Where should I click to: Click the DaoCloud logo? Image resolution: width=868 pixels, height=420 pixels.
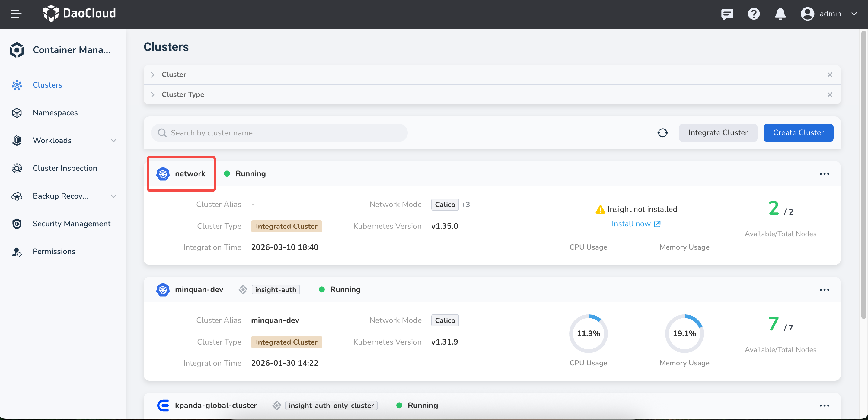pos(79,14)
